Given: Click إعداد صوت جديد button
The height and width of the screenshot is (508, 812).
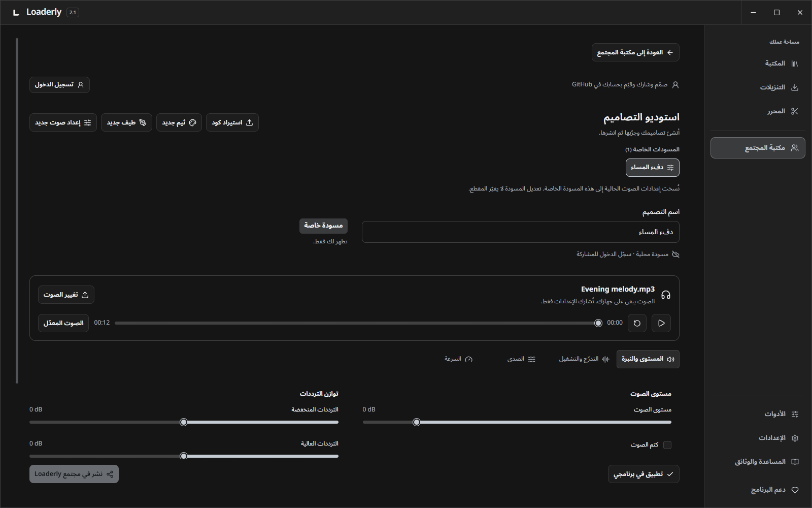Looking at the screenshot, I should coord(63,122).
